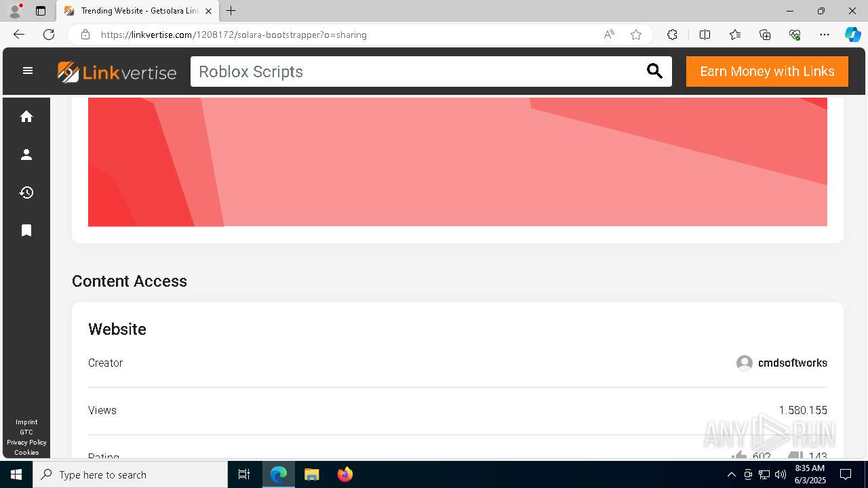Viewport: 868px width, 488px height.
Task: Open the history sidebar icon
Action: coord(26,192)
